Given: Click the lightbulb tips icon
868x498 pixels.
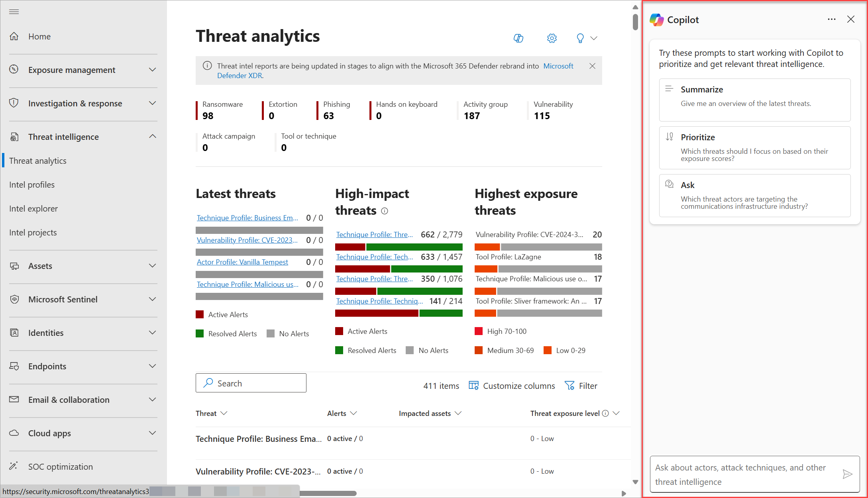Looking at the screenshot, I should point(580,38).
